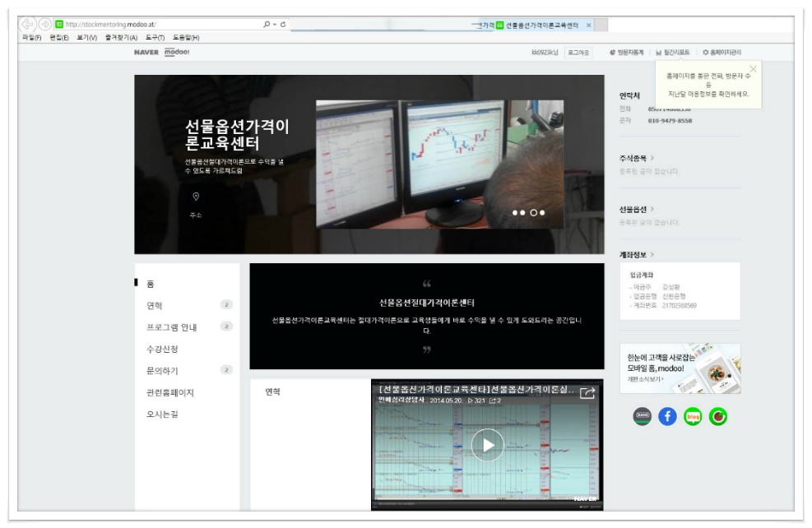Select the first banner slide dot
Image resolution: width=812 pixels, height=528 pixels.
click(x=516, y=212)
